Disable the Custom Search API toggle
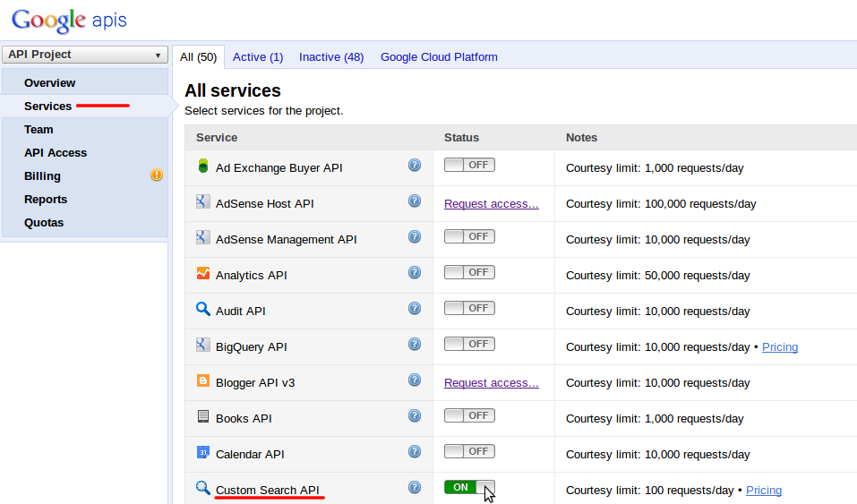The height and width of the screenshot is (504, 857). [x=469, y=487]
